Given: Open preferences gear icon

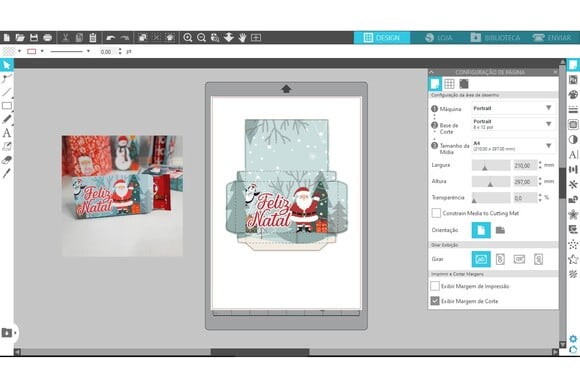Looking at the screenshot, I should tap(573, 339).
